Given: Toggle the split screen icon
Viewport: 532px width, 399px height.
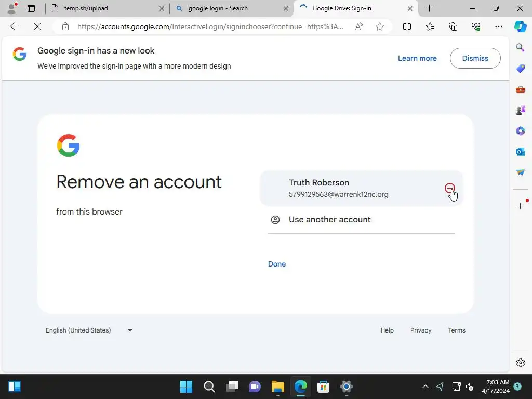Looking at the screenshot, I should pyautogui.click(x=407, y=26).
